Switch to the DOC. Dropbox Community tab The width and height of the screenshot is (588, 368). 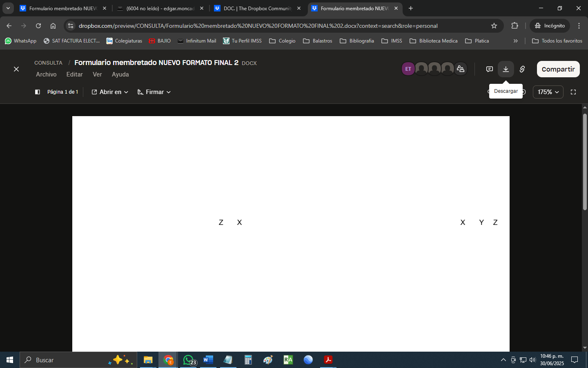click(x=257, y=8)
